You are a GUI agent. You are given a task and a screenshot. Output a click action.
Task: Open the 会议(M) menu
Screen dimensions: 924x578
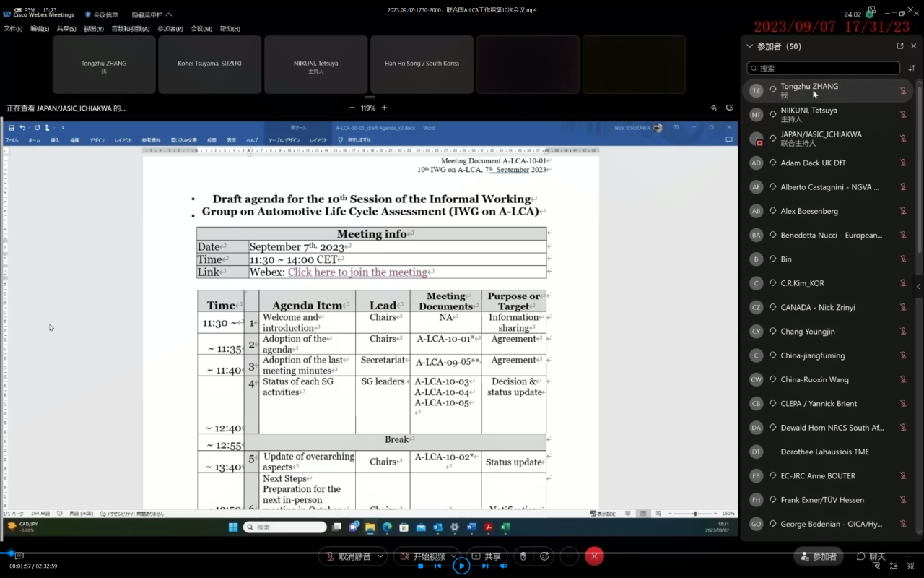click(x=201, y=29)
